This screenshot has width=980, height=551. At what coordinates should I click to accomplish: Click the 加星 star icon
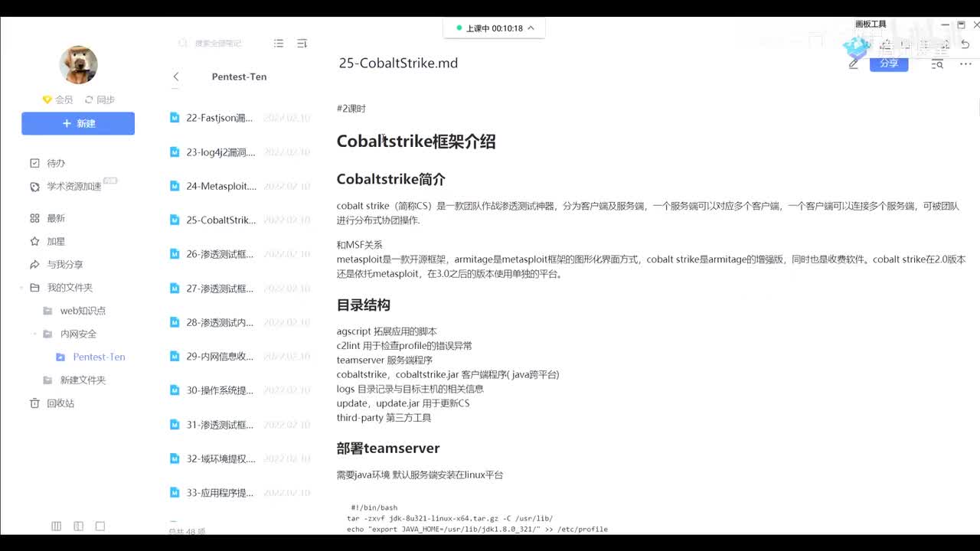pyautogui.click(x=34, y=241)
